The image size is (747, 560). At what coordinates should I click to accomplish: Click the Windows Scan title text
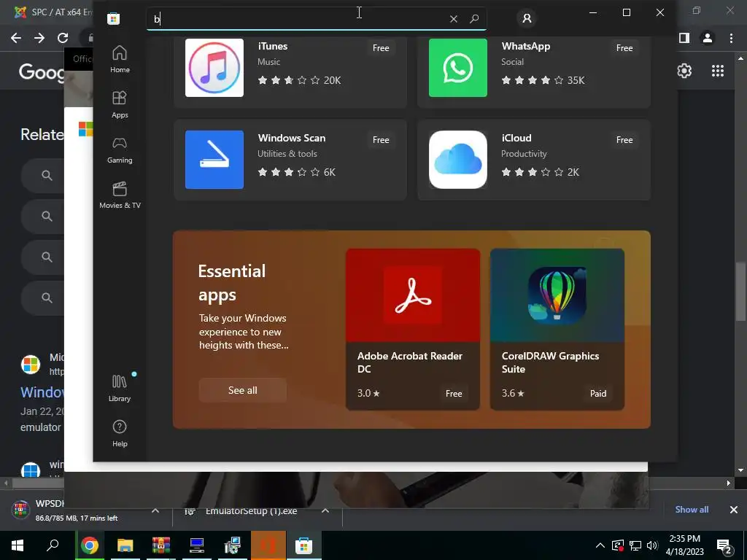click(292, 138)
